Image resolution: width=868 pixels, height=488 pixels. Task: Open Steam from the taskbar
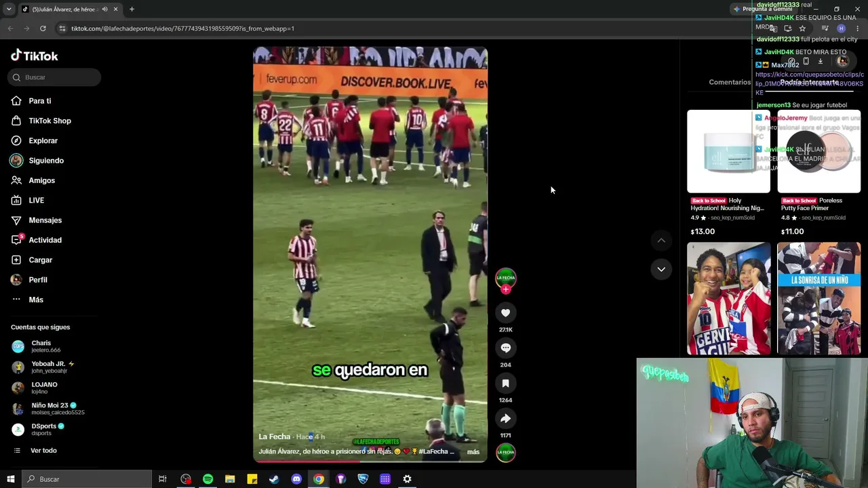pos(274,479)
